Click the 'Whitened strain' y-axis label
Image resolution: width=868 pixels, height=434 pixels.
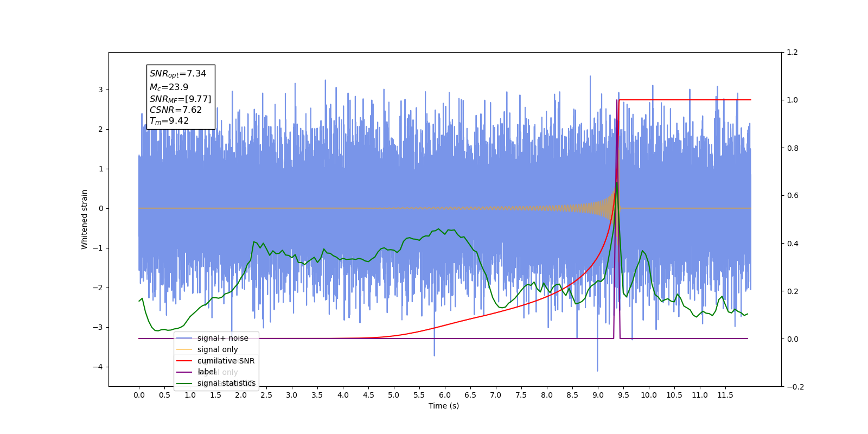click(x=84, y=219)
